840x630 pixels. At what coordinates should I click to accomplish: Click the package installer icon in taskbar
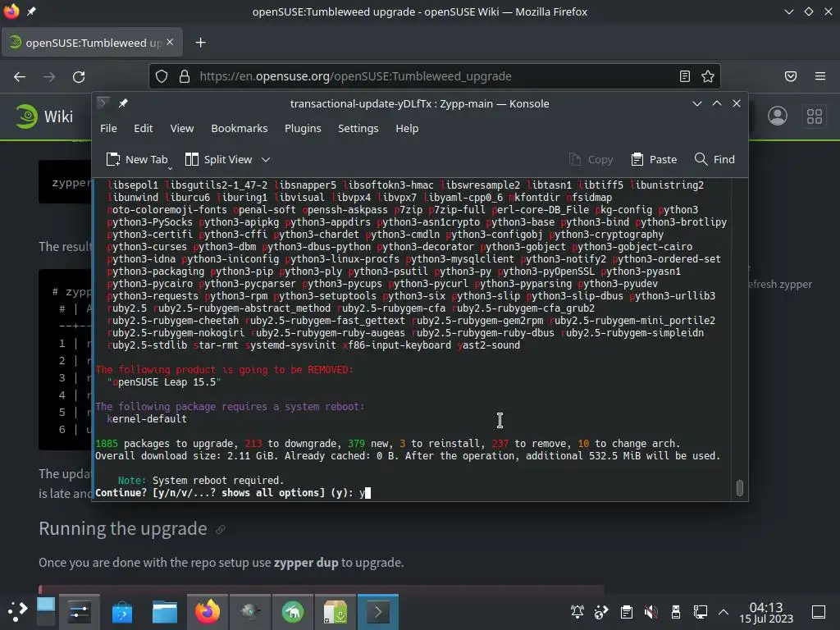(x=336, y=611)
